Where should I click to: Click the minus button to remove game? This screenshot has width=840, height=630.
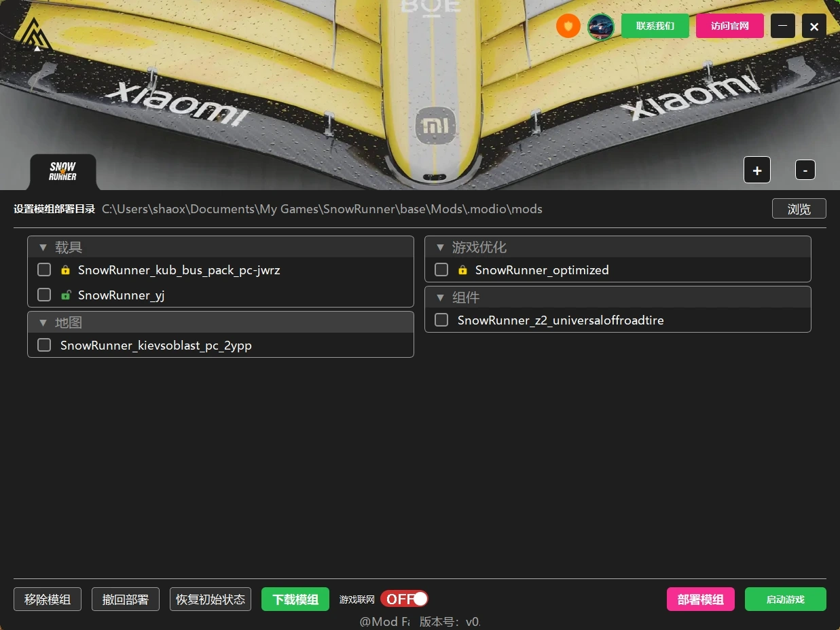point(805,170)
